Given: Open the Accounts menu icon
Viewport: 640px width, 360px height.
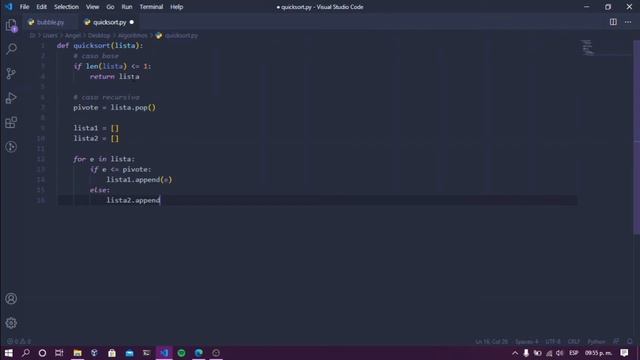Looking at the screenshot, I should pyautogui.click(x=11, y=298).
